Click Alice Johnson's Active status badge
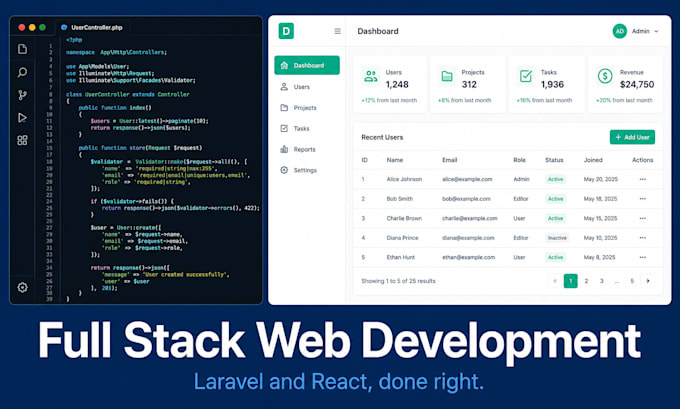Image resolution: width=680 pixels, height=409 pixels. 555,179
